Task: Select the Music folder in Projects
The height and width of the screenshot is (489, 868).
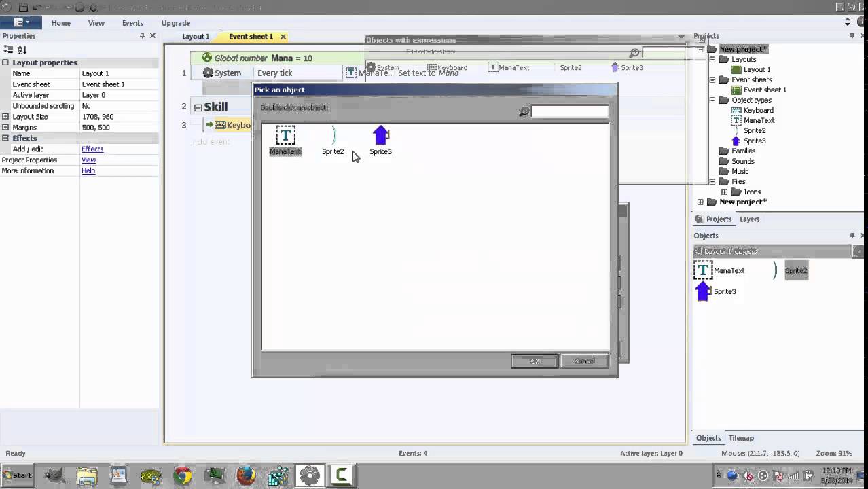Action: [740, 172]
